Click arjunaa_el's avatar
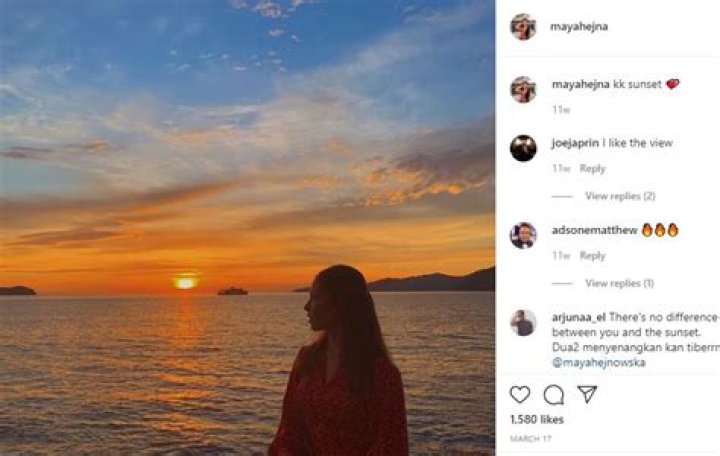The height and width of the screenshot is (456, 720). coord(523,322)
